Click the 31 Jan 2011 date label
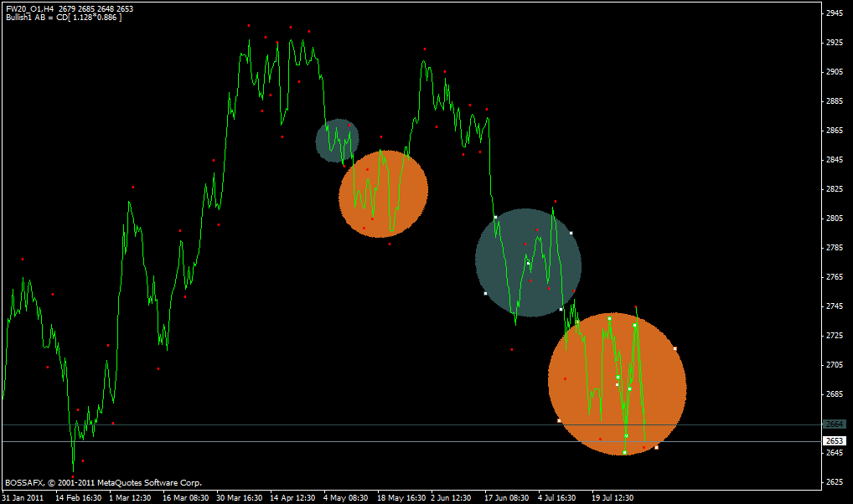Screen dimensions: 853x504 pyautogui.click(x=23, y=498)
